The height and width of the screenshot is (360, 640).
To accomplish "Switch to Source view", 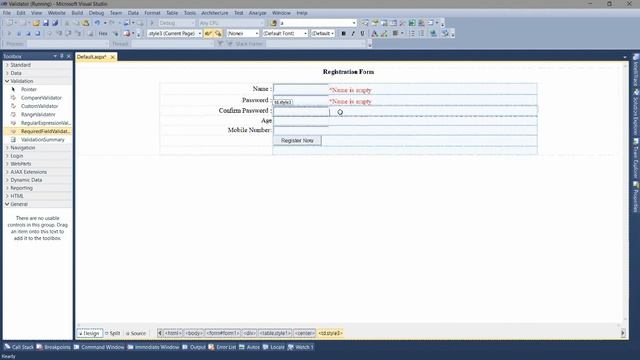I will (x=136, y=333).
